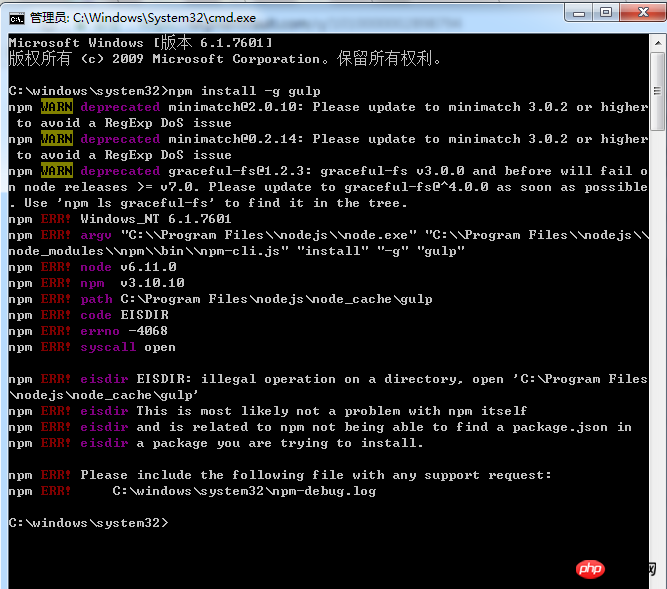Maximize the cmd.exe window
667x589 pixels.
click(606, 13)
